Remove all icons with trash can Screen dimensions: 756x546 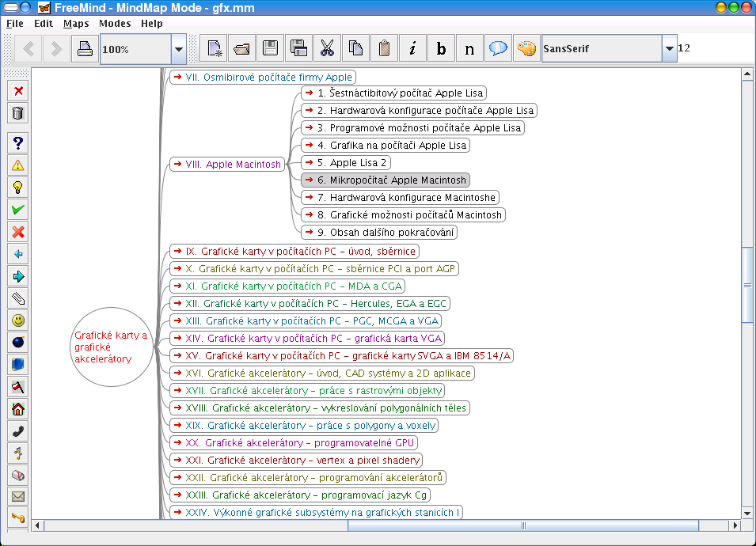(18, 113)
